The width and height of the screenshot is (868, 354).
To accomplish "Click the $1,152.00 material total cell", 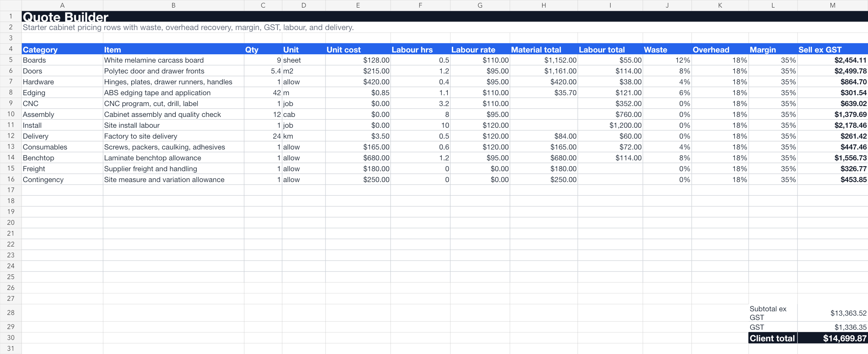I will (x=544, y=60).
